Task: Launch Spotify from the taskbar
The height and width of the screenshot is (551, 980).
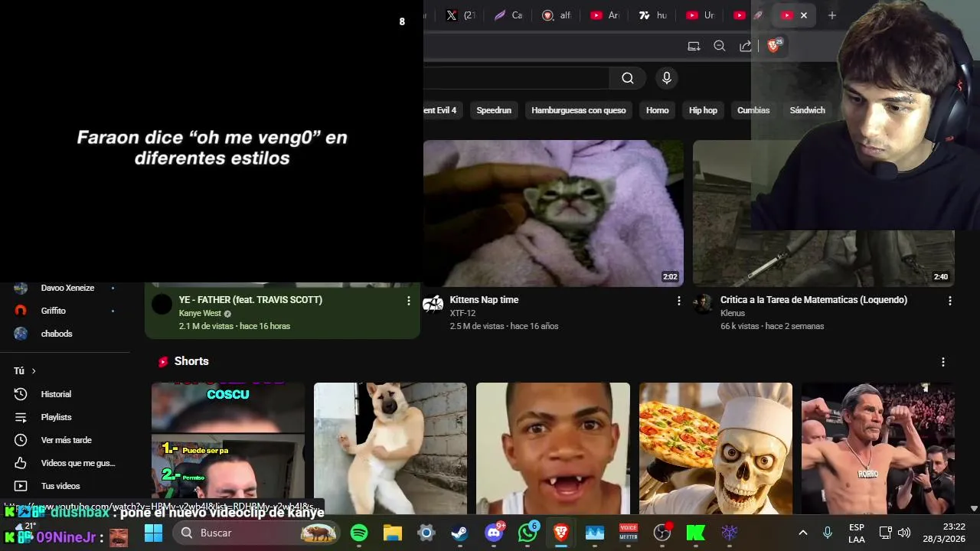Action: [359, 533]
